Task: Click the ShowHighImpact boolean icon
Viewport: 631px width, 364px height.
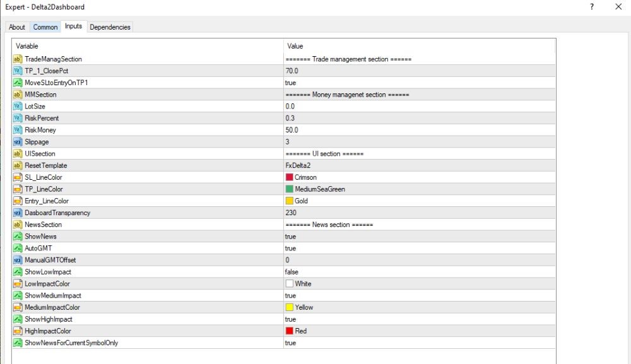Action: 17,319
